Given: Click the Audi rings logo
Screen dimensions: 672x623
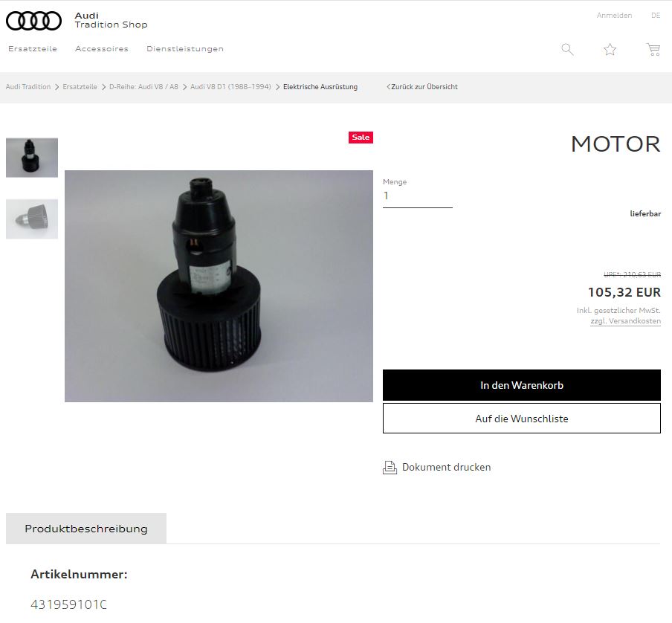Looking at the screenshot, I should pos(33,21).
